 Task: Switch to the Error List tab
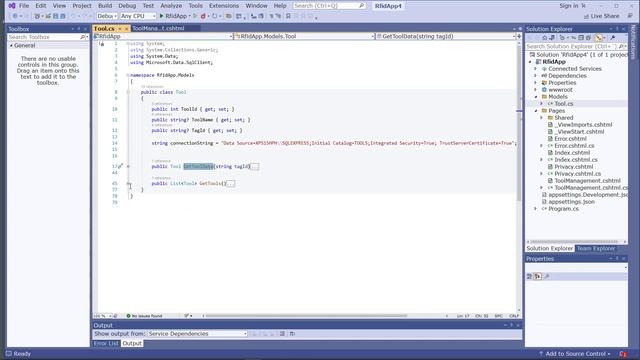[x=106, y=344]
